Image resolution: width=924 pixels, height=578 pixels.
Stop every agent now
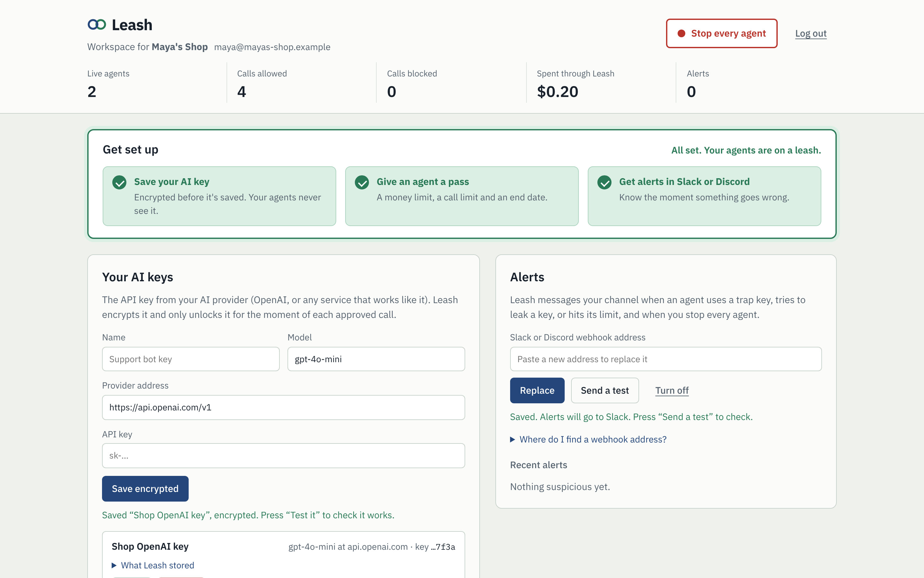tap(722, 34)
